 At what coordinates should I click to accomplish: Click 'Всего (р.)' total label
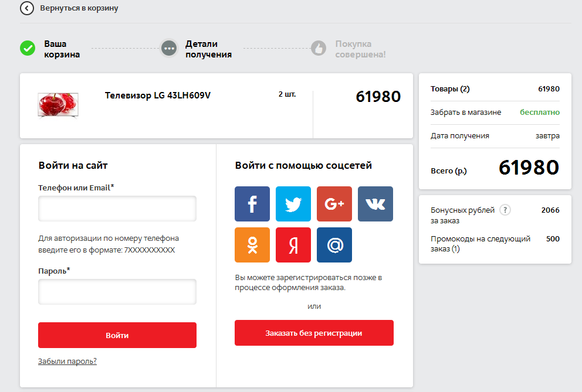pos(449,171)
